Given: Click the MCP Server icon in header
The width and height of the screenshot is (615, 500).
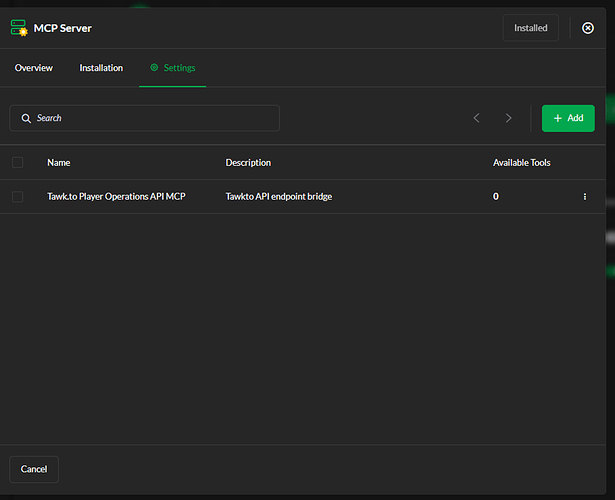Looking at the screenshot, I should [19, 28].
